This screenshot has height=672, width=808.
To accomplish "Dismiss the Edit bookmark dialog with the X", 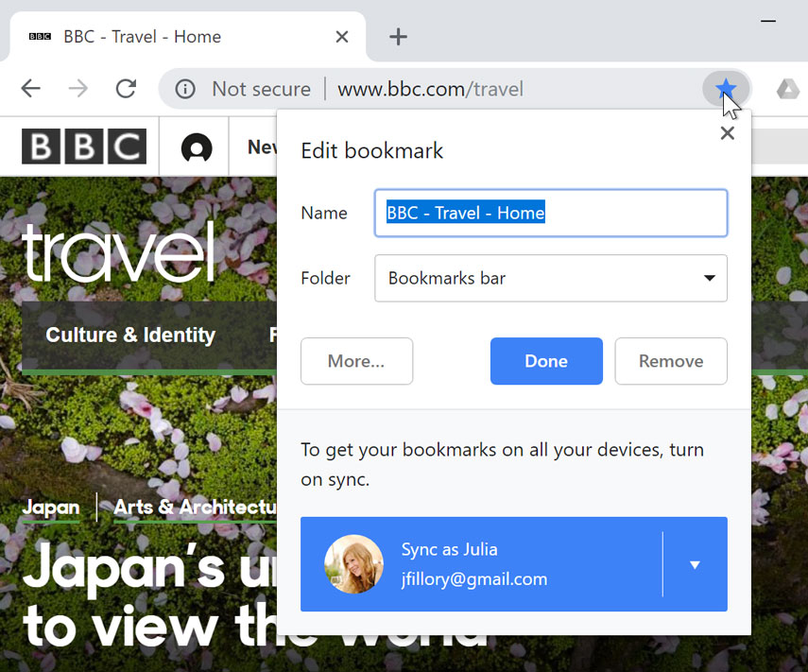I will [727, 133].
